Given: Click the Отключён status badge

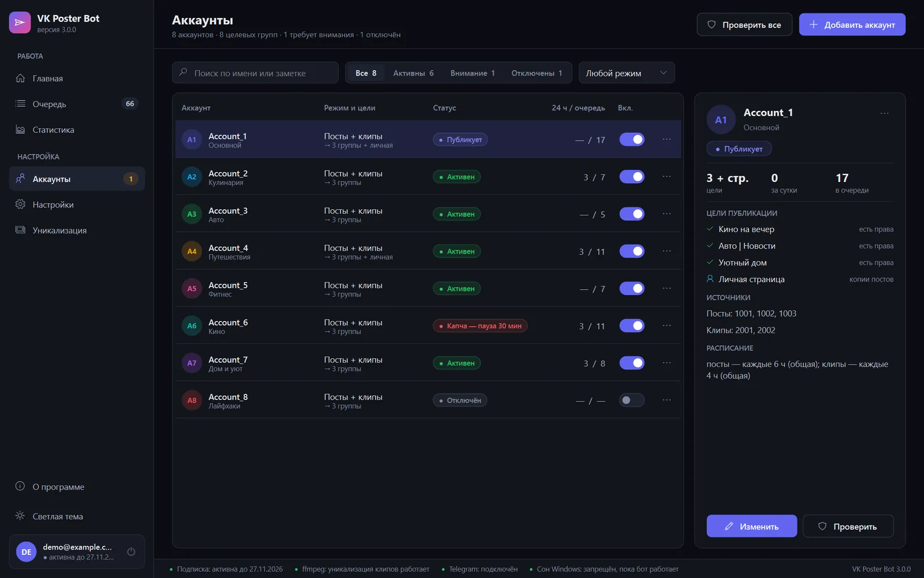Looking at the screenshot, I should point(460,401).
